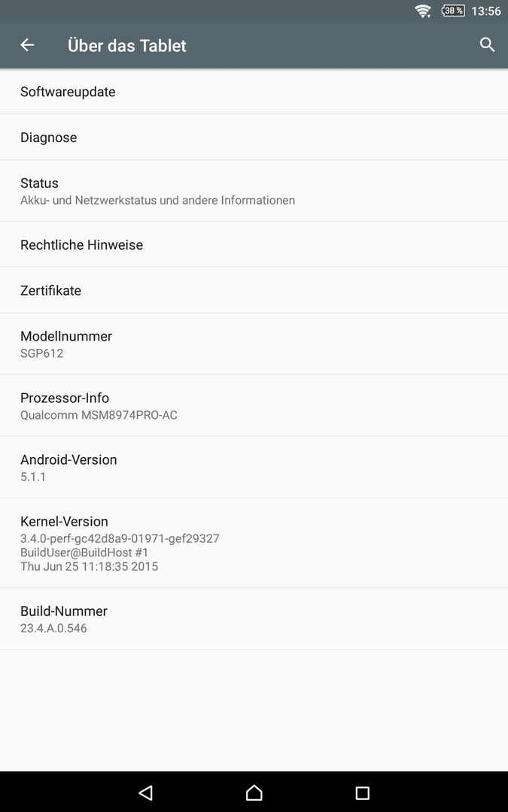Tap the back arrow in header
The height and width of the screenshot is (812, 508).
pyautogui.click(x=27, y=45)
